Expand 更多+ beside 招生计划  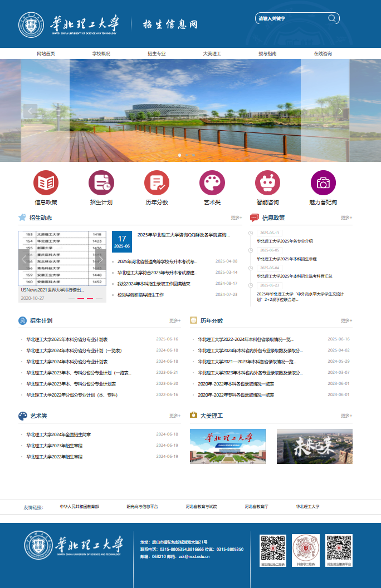(x=175, y=320)
